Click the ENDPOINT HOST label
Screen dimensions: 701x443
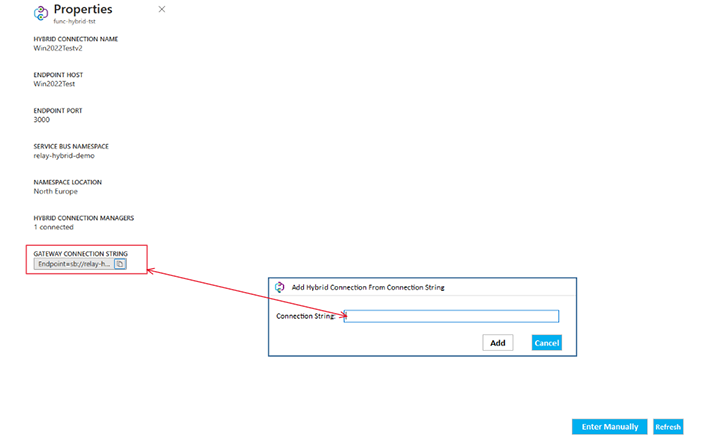click(x=58, y=75)
